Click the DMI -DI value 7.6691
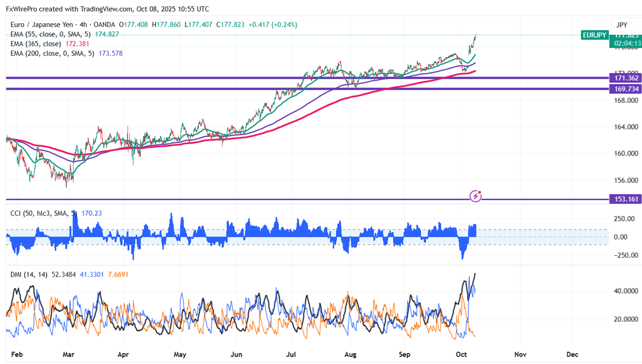Screen dimensions: 642x364 pyautogui.click(x=118, y=275)
